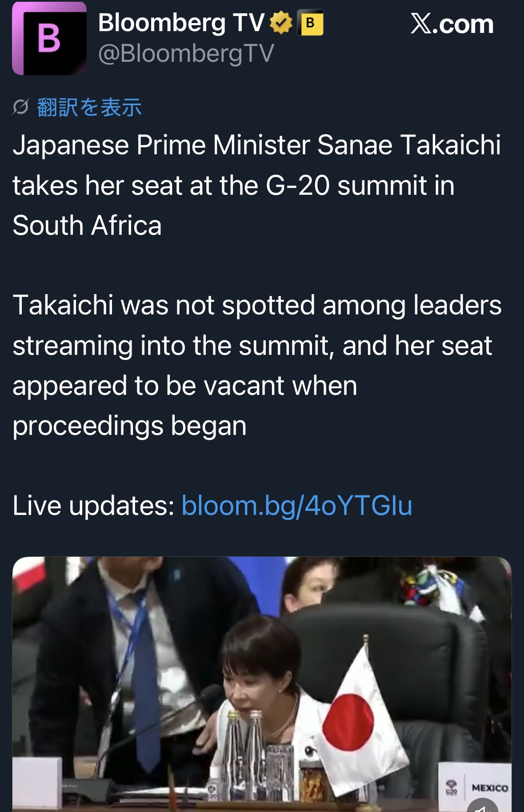Click the "Live updates:" label text

[x=93, y=506]
